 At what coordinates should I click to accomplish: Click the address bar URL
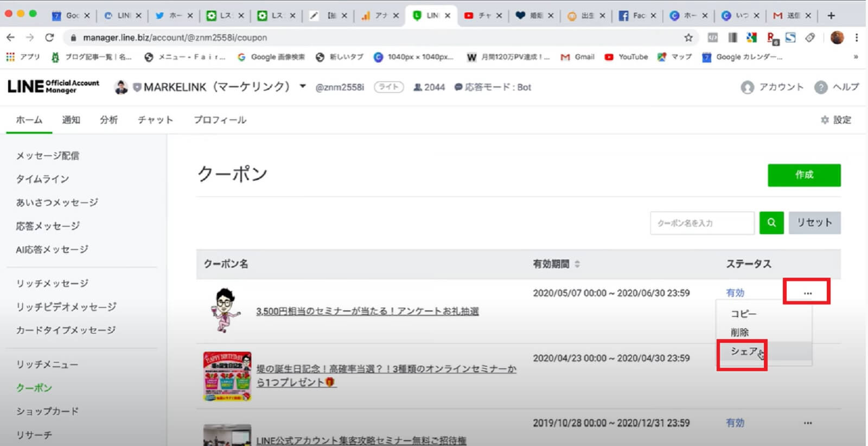pos(175,37)
